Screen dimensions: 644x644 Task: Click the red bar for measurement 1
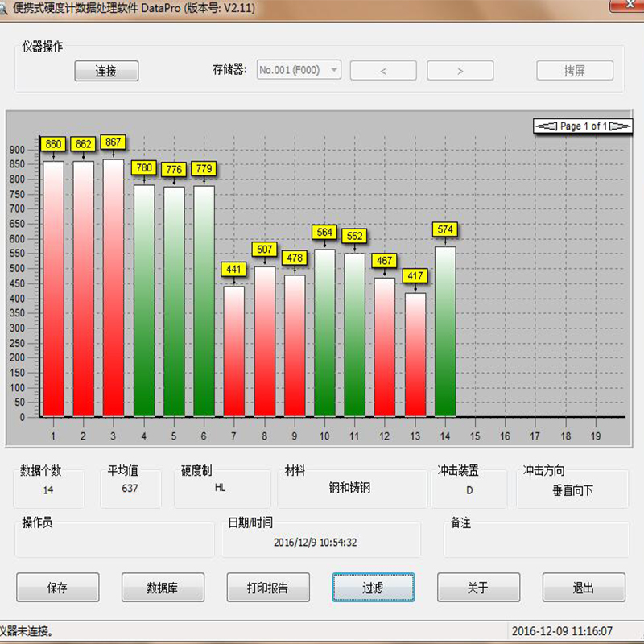pos(53,290)
